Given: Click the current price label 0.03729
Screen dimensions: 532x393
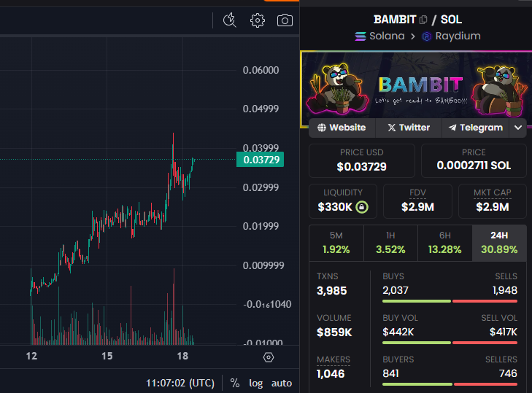Looking at the screenshot, I should pos(261,160).
